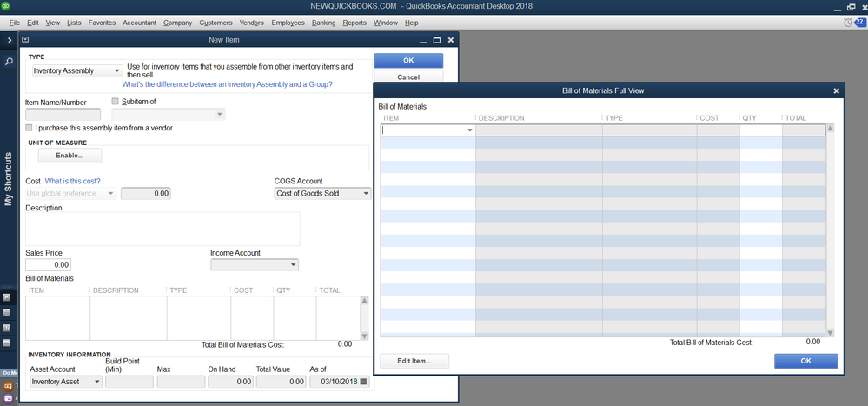Open the New Item window menu icon

(25, 40)
